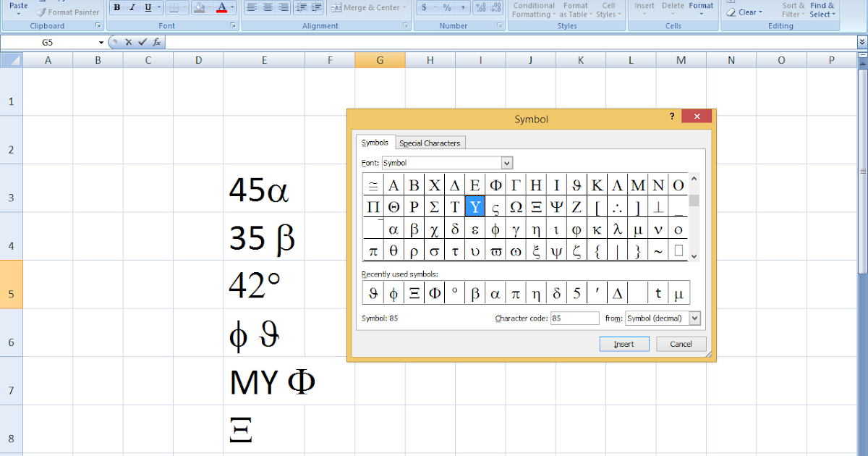The width and height of the screenshot is (868, 456).
Task: Select row 5 header
Action: tap(11, 284)
